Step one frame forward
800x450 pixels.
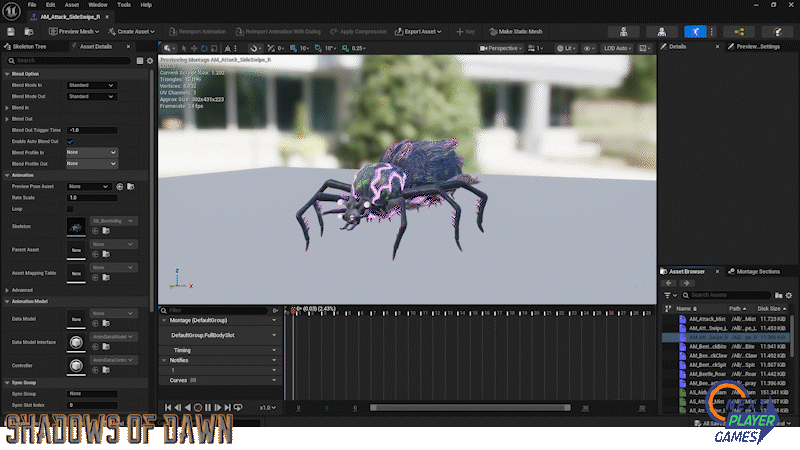[x=218, y=407]
